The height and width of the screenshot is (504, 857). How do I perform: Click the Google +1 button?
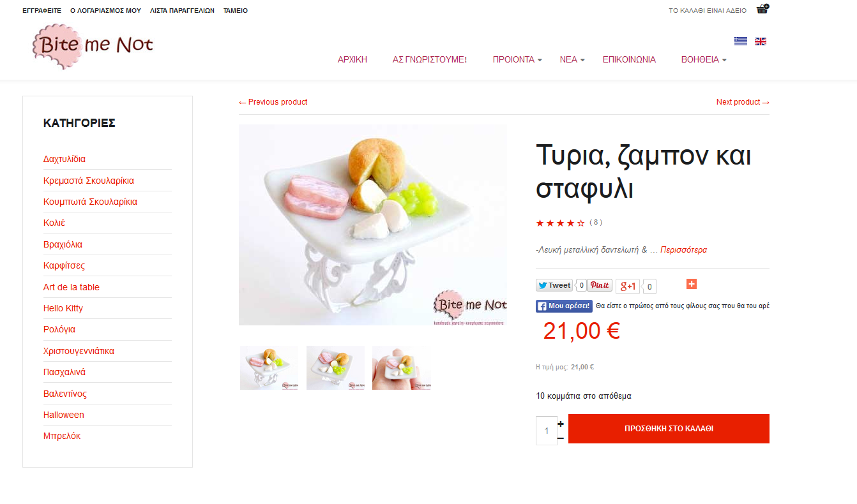pos(628,286)
